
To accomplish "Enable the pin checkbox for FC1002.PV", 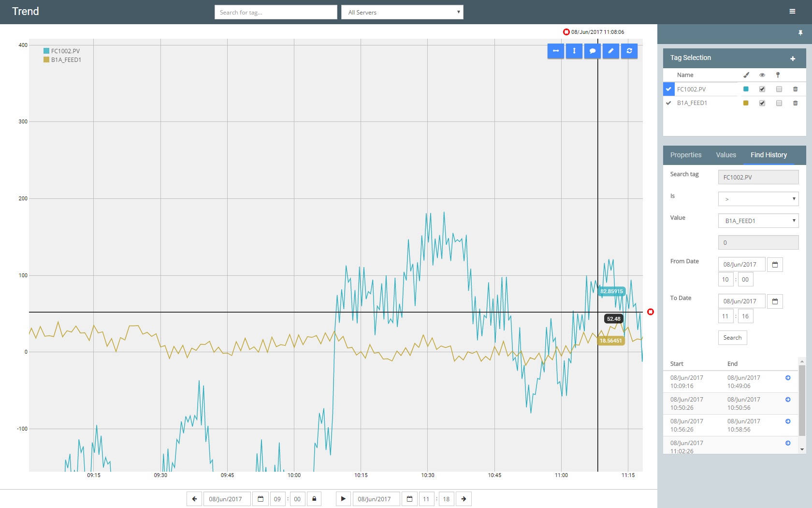I will [x=779, y=89].
